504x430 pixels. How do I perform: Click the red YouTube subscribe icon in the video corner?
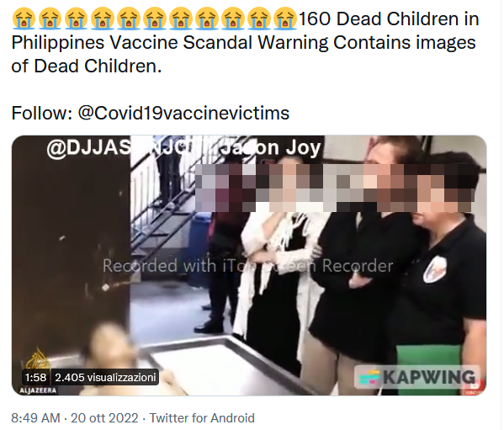(x=473, y=388)
